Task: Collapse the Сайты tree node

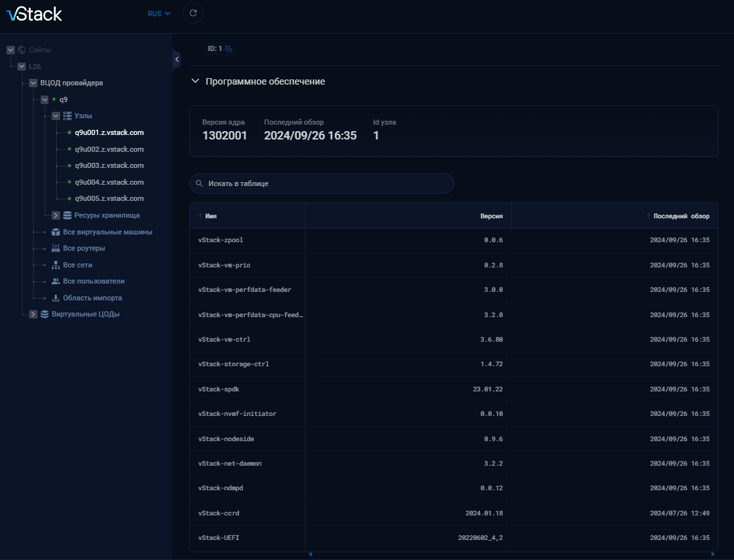Action: coord(11,50)
